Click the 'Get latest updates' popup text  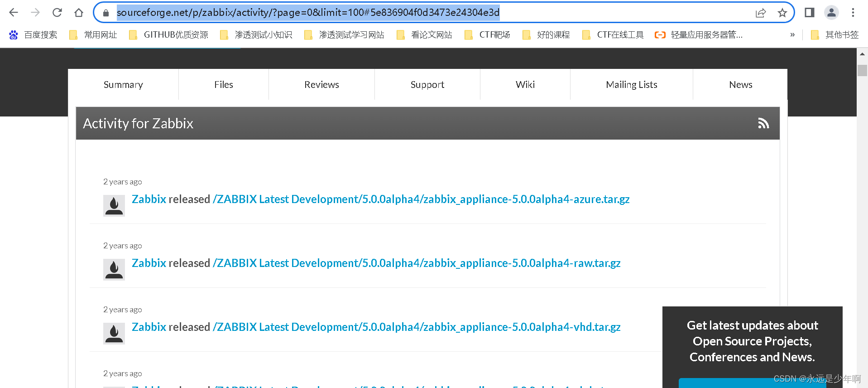752,341
